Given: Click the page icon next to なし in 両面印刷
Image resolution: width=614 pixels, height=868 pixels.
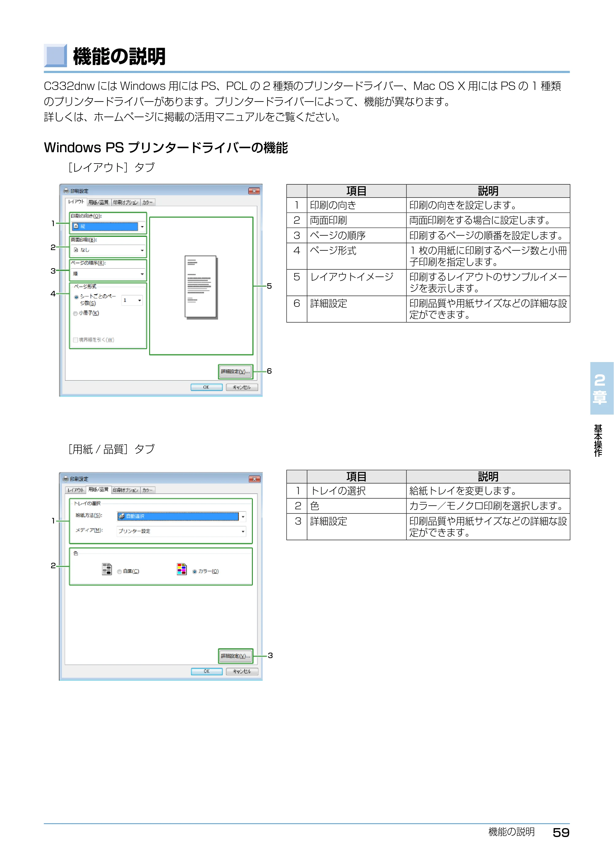Looking at the screenshot, I should [76, 250].
